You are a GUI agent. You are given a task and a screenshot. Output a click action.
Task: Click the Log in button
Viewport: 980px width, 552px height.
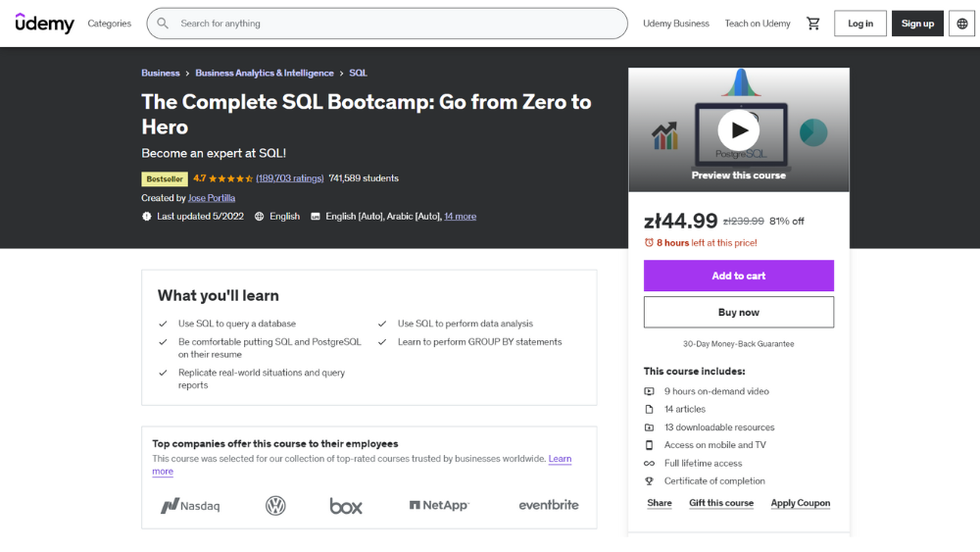[860, 24]
